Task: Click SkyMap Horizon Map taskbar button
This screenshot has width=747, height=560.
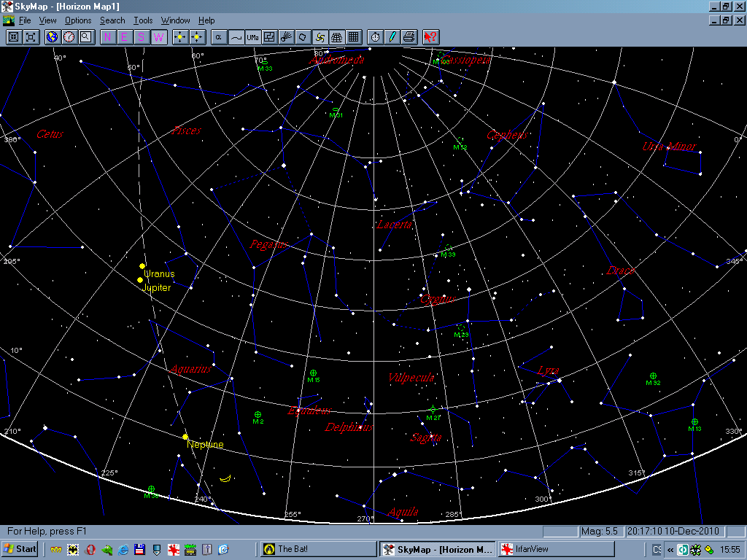Action: tap(437, 549)
